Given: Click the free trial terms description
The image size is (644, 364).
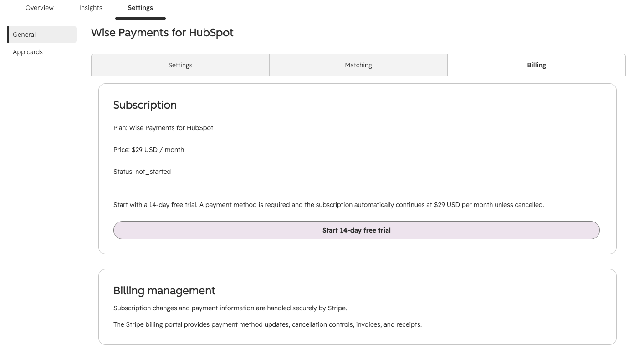Looking at the screenshot, I should pos(329,205).
